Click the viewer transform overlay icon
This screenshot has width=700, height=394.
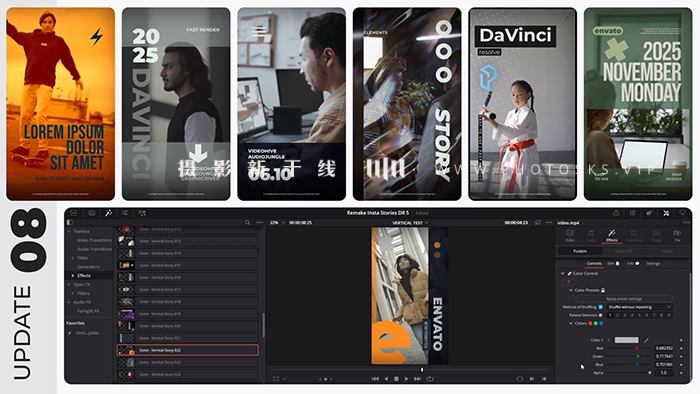[276, 379]
